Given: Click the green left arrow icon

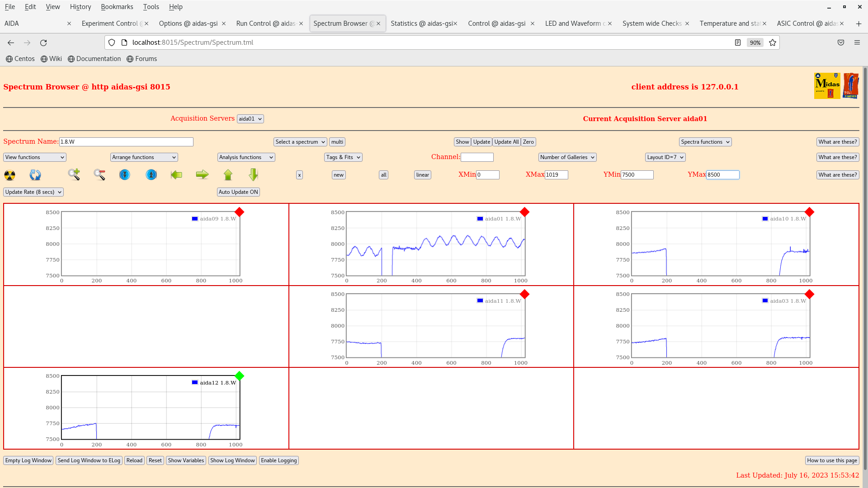Looking at the screenshot, I should coord(176,174).
